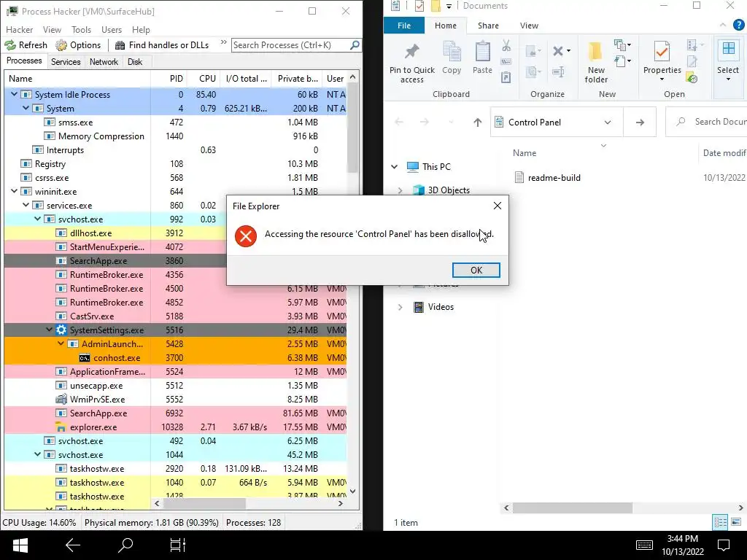Click OK in the File Explorer dialog
The height and width of the screenshot is (560, 747).
pos(476,270)
